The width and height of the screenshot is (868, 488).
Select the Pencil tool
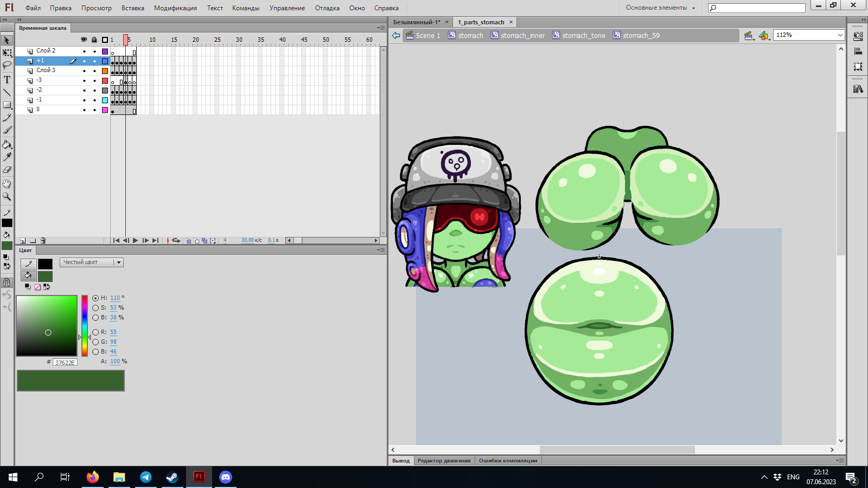(7, 118)
